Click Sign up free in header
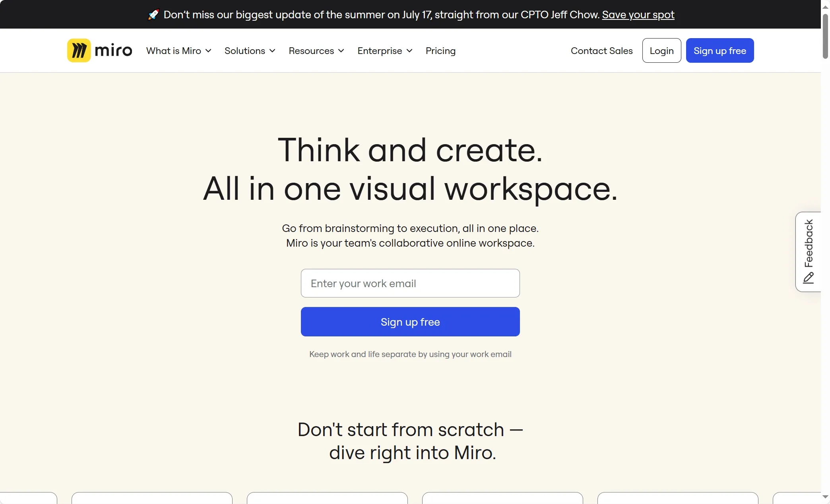Screen dimensions: 830x504 720,50
